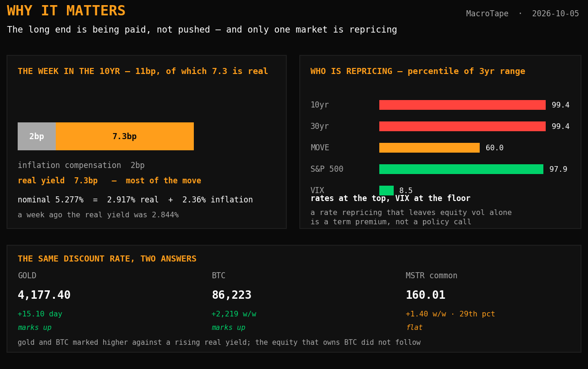This screenshot has width=588, height=369.
Task: Select the gray 2bp bar segment
Action: coord(37,136)
